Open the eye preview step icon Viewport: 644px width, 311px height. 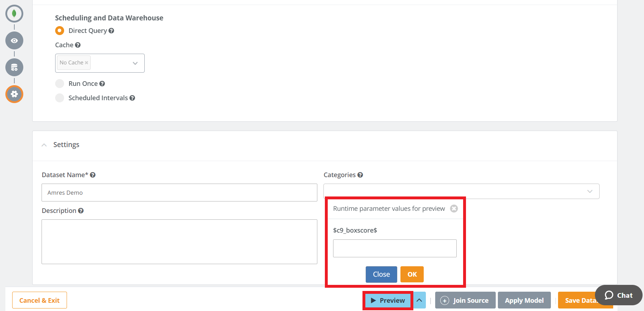(x=14, y=40)
